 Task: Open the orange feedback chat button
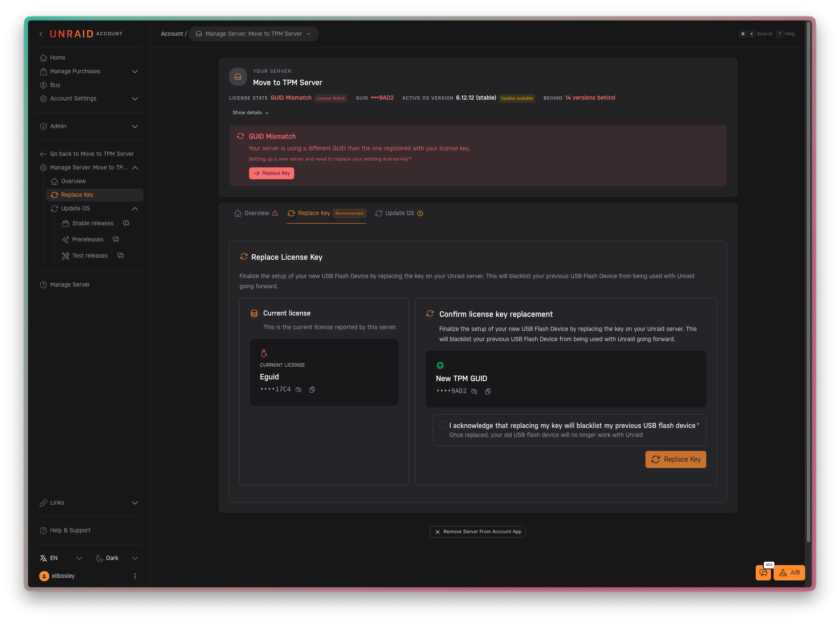[x=763, y=573]
